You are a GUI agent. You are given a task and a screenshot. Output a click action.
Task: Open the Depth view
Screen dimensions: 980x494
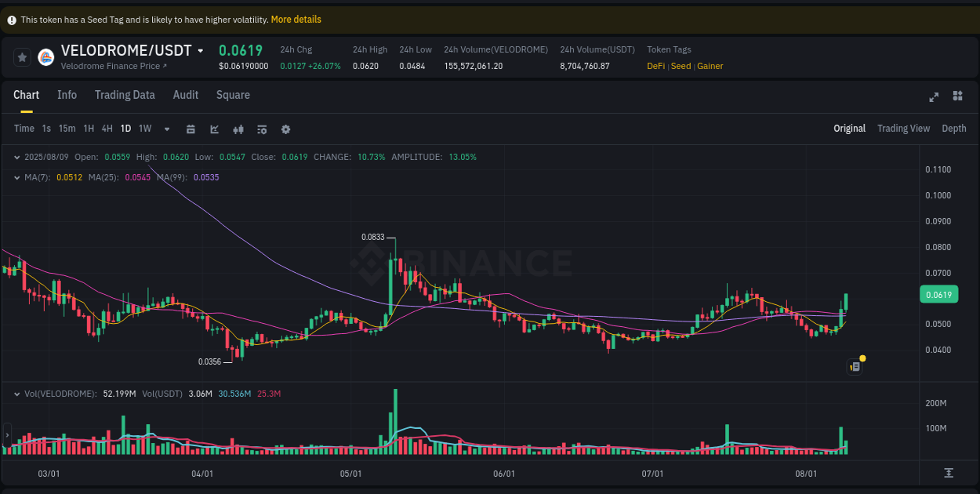pyautogui.click(x=954, y=128)
